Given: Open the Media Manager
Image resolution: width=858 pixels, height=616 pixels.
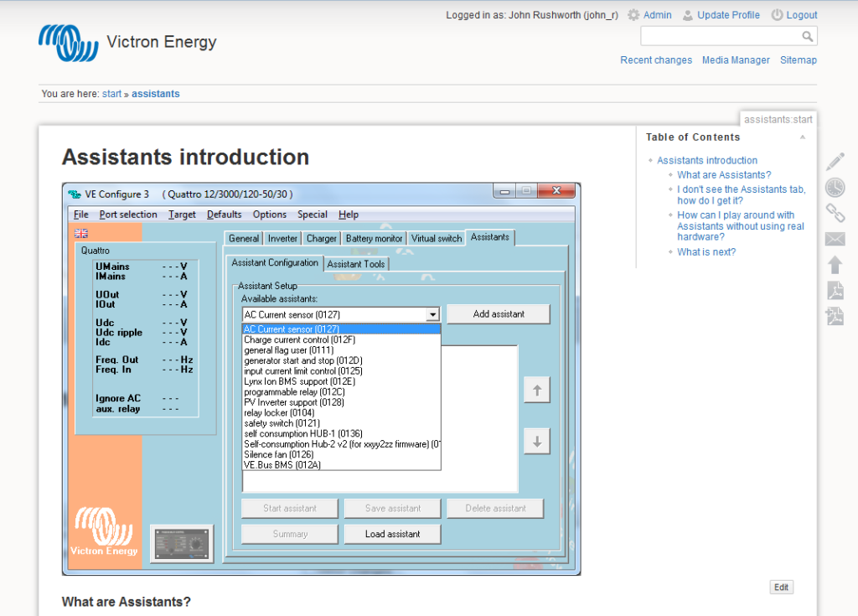Looking at the screenshot, I should (x=736, y=60).
